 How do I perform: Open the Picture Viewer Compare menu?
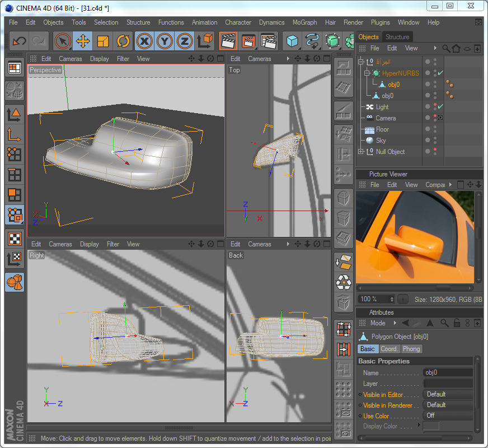pyautogui.click(x=435, y=185)
